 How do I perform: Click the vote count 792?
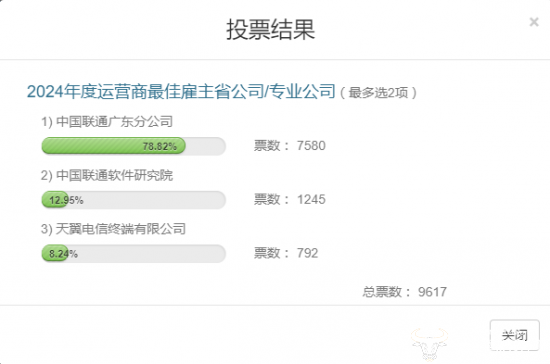point(308,253)
